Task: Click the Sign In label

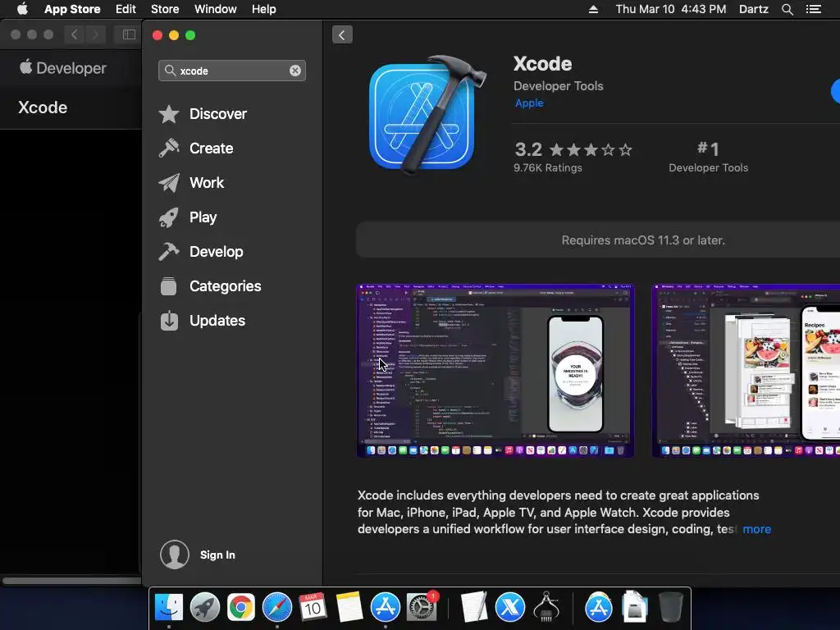Action: 217,555
